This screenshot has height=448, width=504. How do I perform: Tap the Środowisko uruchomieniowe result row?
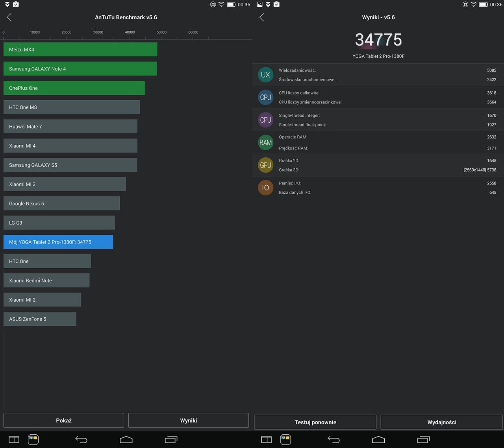pyautogui.click(x=387, y=79)
